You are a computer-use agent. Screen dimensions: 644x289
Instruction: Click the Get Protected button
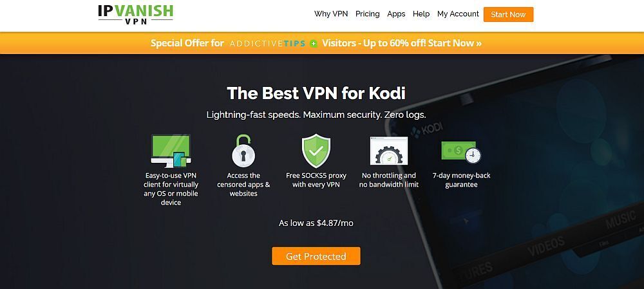316,256
